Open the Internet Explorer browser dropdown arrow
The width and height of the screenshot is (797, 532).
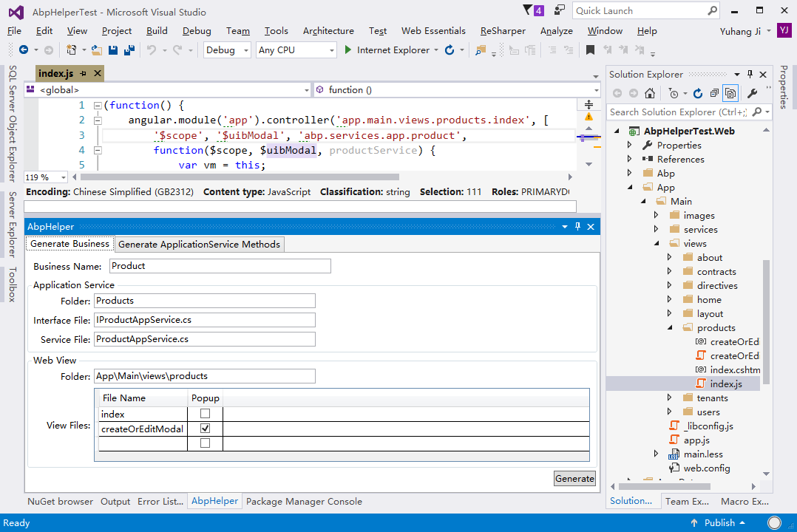(x=436, y=50)
